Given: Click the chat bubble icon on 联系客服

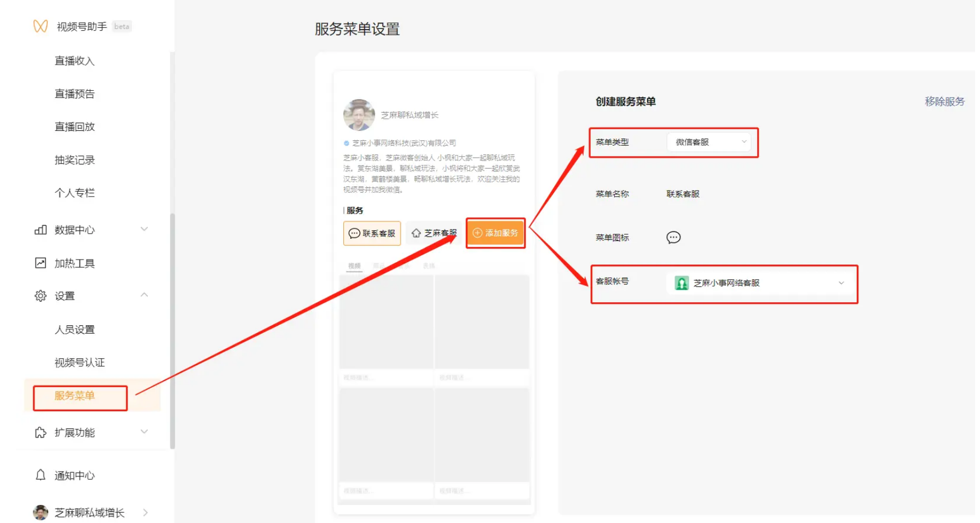Looking at the screenshot, I should [x=355, y=233].
